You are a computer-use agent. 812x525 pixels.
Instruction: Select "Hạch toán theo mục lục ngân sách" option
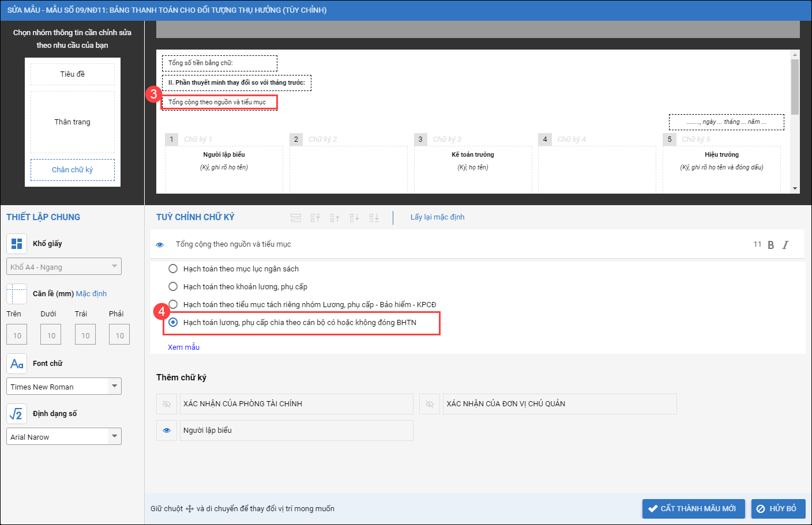(173, 269)
